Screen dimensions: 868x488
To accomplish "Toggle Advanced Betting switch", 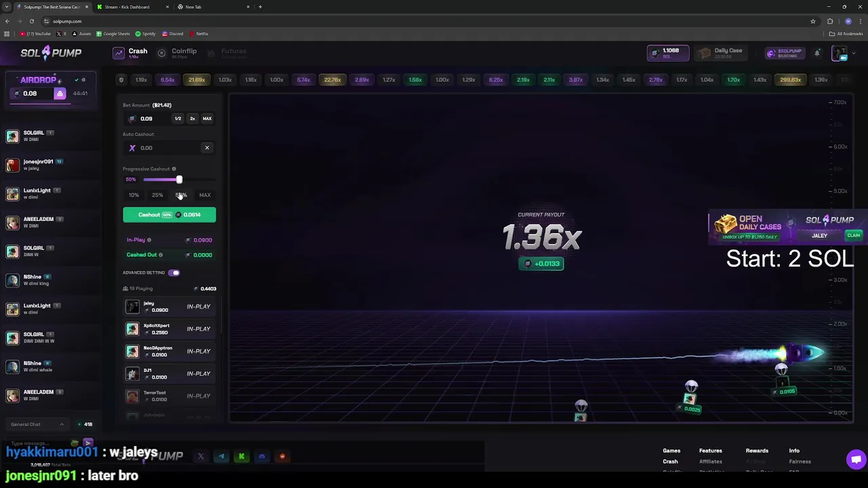I will (x=174, y=272).
